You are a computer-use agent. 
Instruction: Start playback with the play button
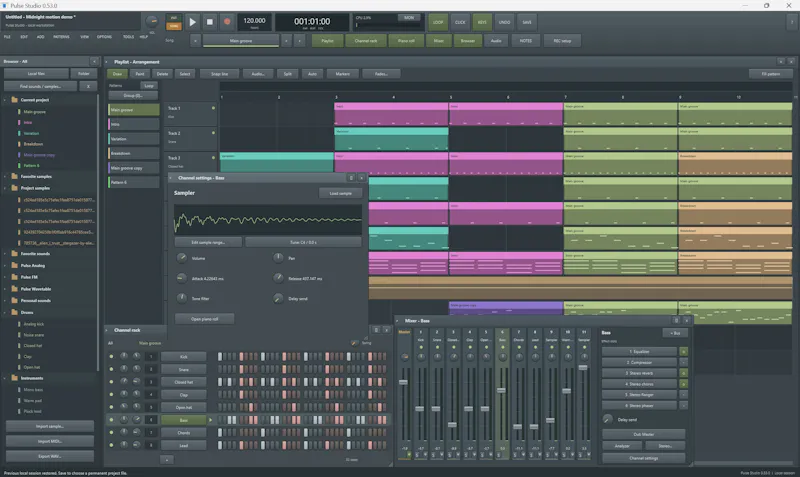192,22
